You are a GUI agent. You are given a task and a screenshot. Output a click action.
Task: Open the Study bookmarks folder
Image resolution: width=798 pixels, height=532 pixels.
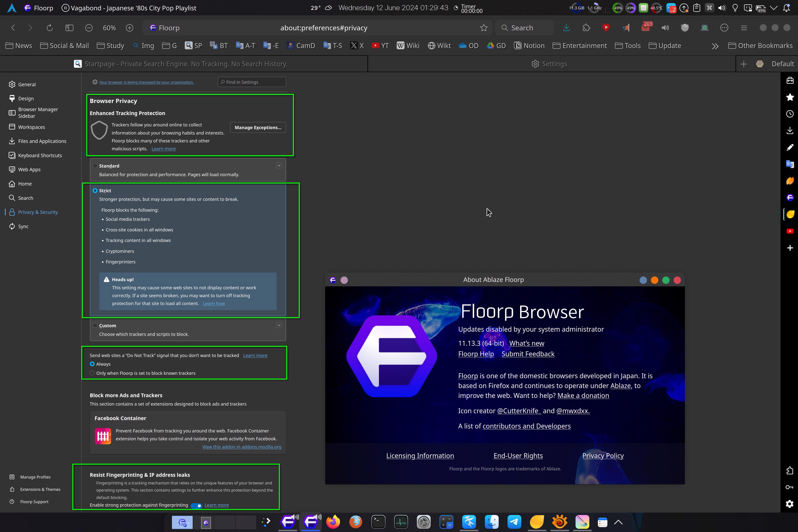click(111, 46)
